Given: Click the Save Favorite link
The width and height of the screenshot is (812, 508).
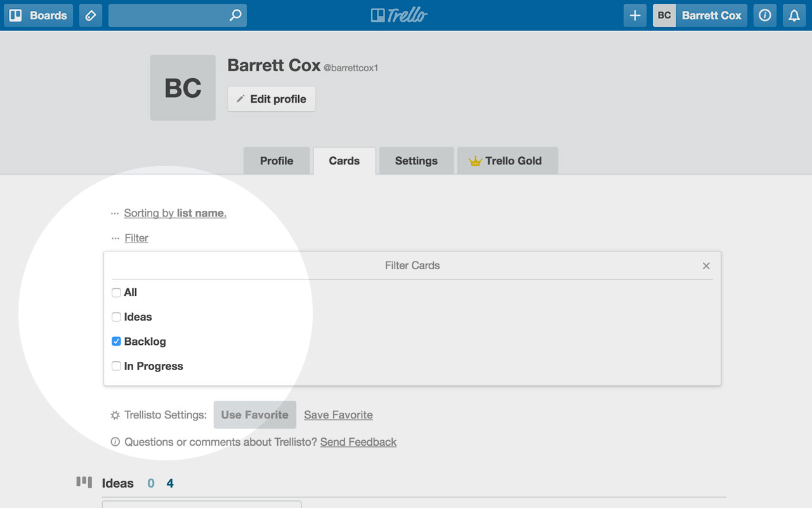Looking at the screenshot, I should 338,415.
